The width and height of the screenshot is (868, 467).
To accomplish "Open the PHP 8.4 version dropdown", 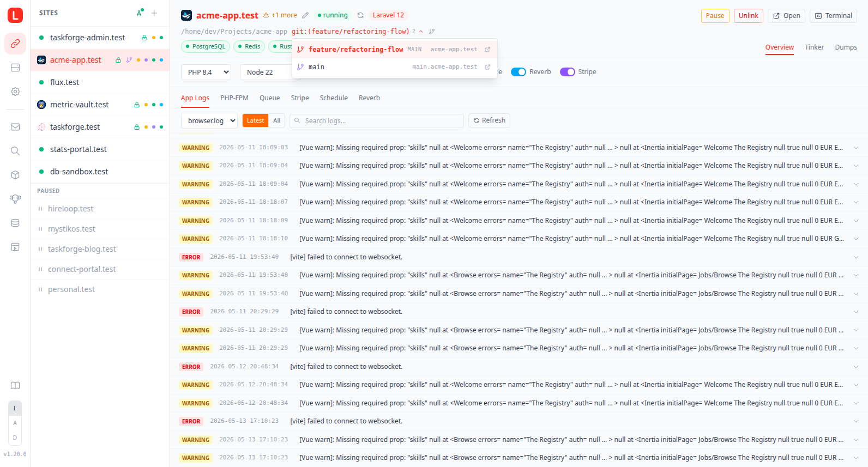I will pos(206,72).
